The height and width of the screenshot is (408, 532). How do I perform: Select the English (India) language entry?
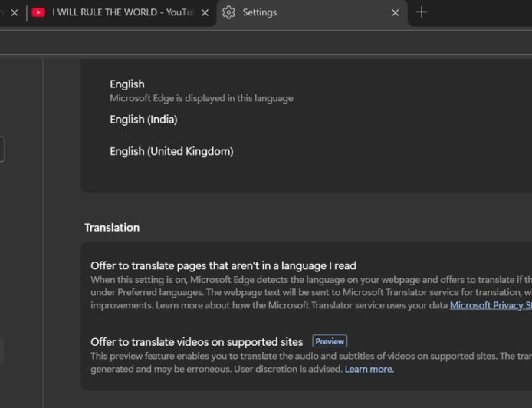[143, 120]
